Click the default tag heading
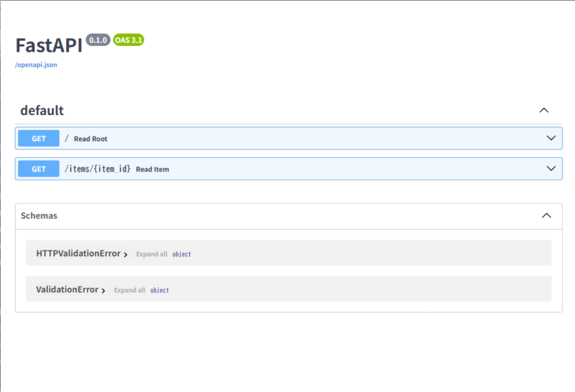 42,111
